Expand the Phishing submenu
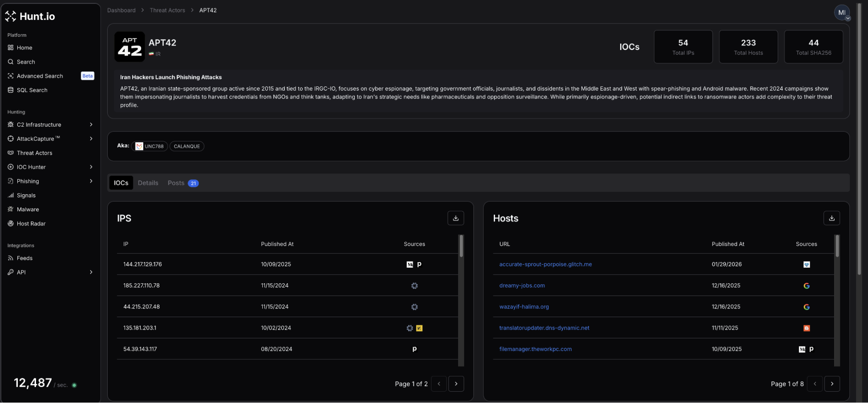The width and height of the screenshot is (868, 403). click(50, 181)
